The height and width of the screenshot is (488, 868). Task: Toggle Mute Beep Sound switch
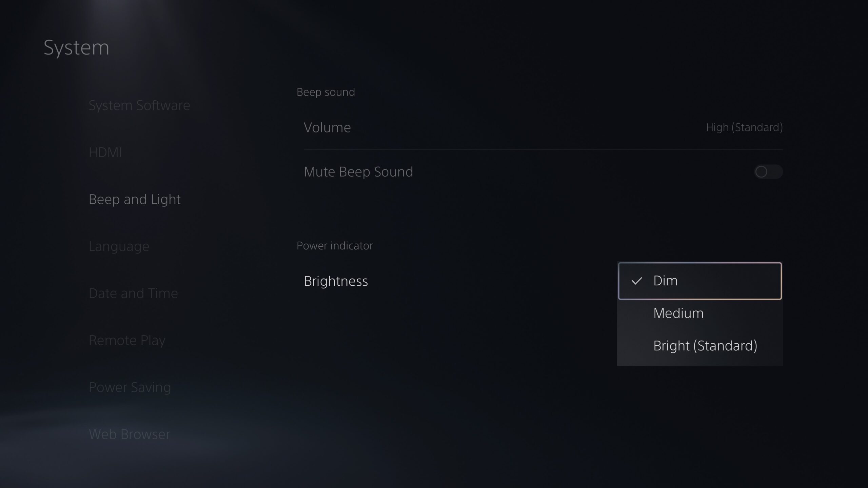click(768, 171)
